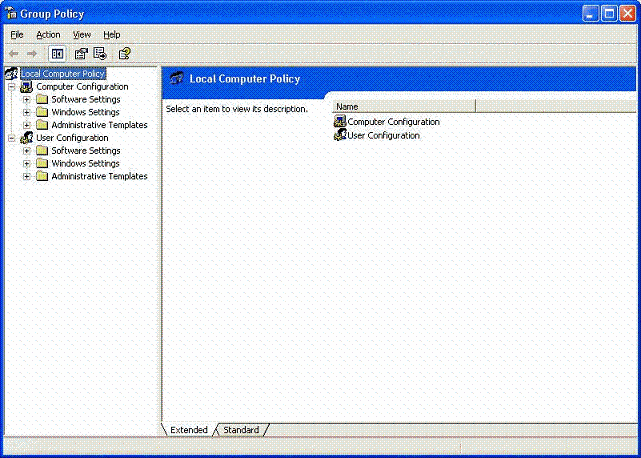
Task: Select Computer Configuration label in tree
Action: (82, 87)
